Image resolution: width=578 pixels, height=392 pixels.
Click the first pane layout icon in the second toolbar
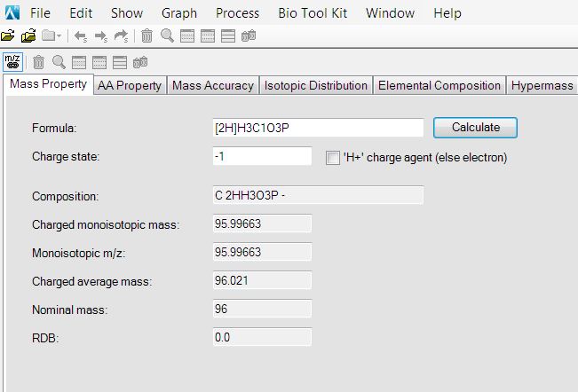tap(79, 63)
